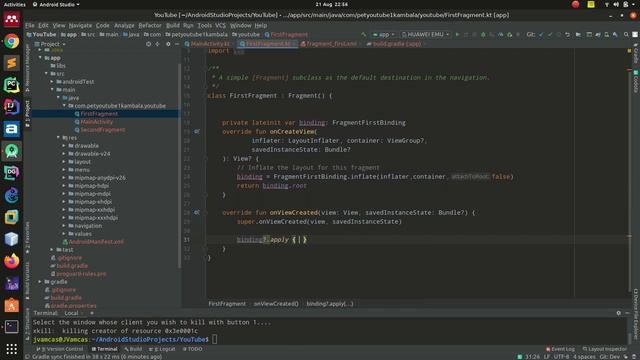Click the project panel settings gear
This screenshot has width=640, height=360.
point(168,44)
